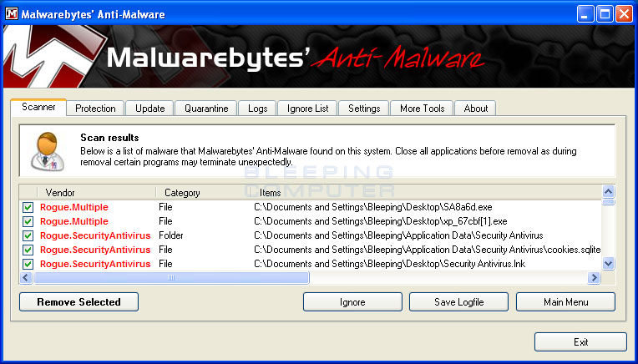Viewport: 638px width, 364px height.
Task: Click the Malwarebytes title bar icon
Action: 11,14
